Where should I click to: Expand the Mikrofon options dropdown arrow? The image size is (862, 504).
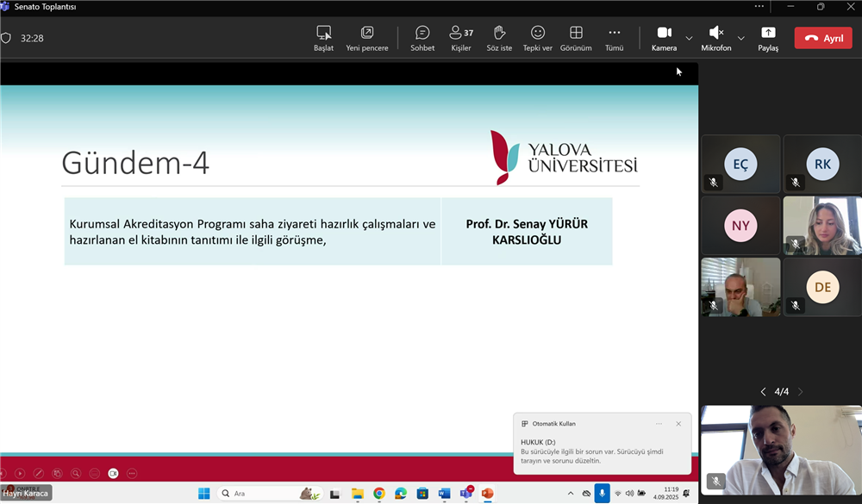[x=741, y=38]
